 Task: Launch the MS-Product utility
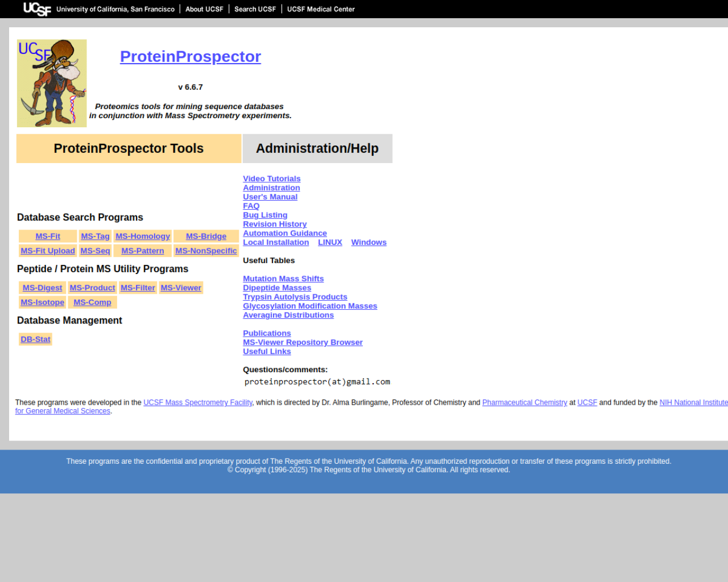[x=92, y=288]
